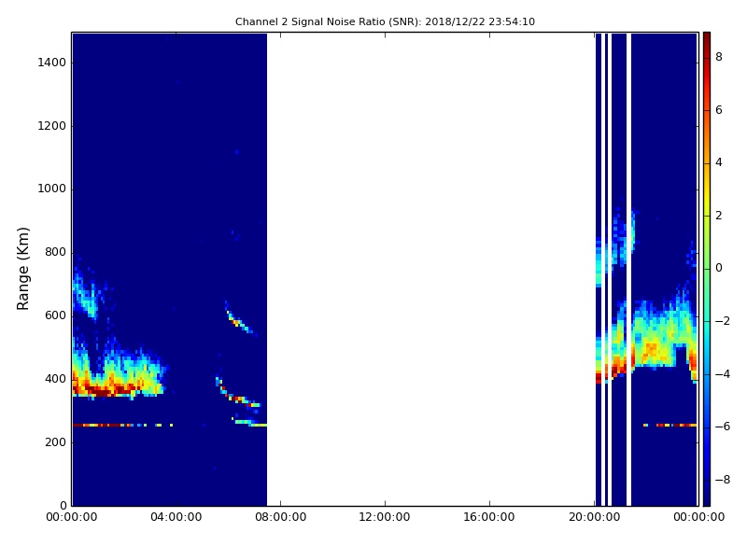Click the colorbar label −2
Screen dimensions: 747x560
click(723, 321)
